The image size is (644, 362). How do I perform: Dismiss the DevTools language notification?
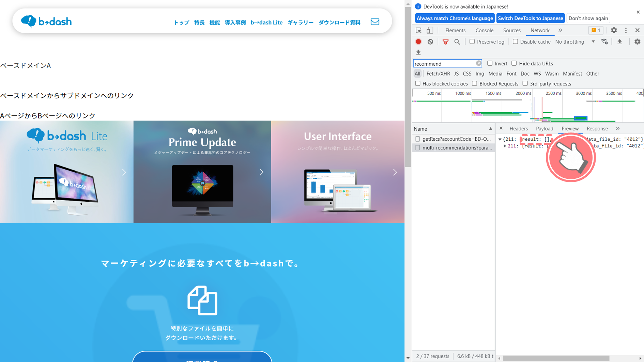point(638,12)
